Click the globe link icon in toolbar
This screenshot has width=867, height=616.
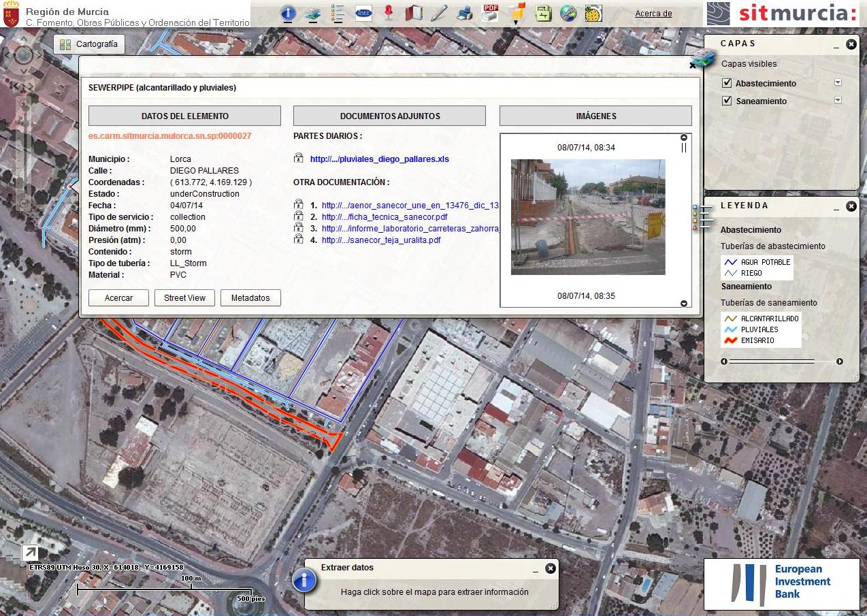click(568, 13)
